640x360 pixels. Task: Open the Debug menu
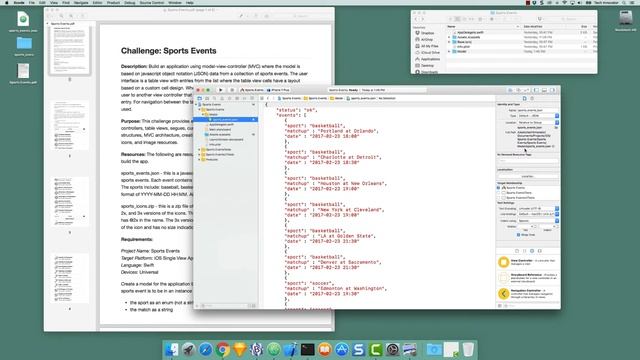pos(129,2)
